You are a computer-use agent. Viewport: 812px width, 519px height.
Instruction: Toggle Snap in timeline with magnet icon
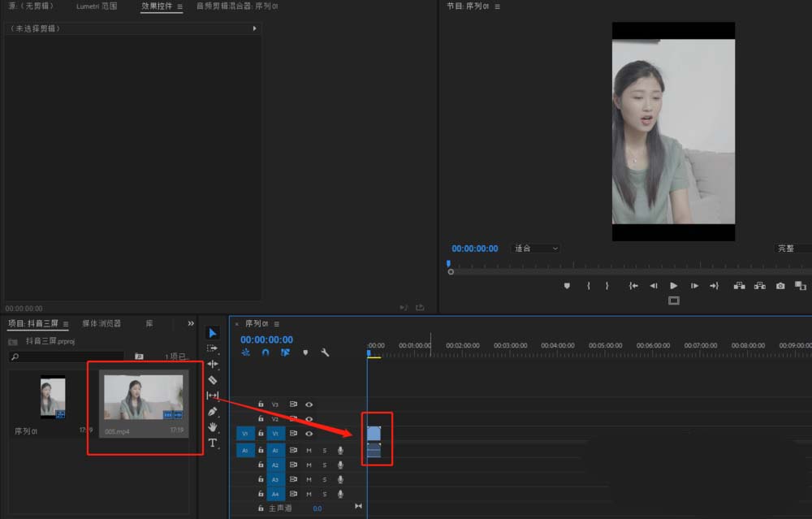coord(266,352)
